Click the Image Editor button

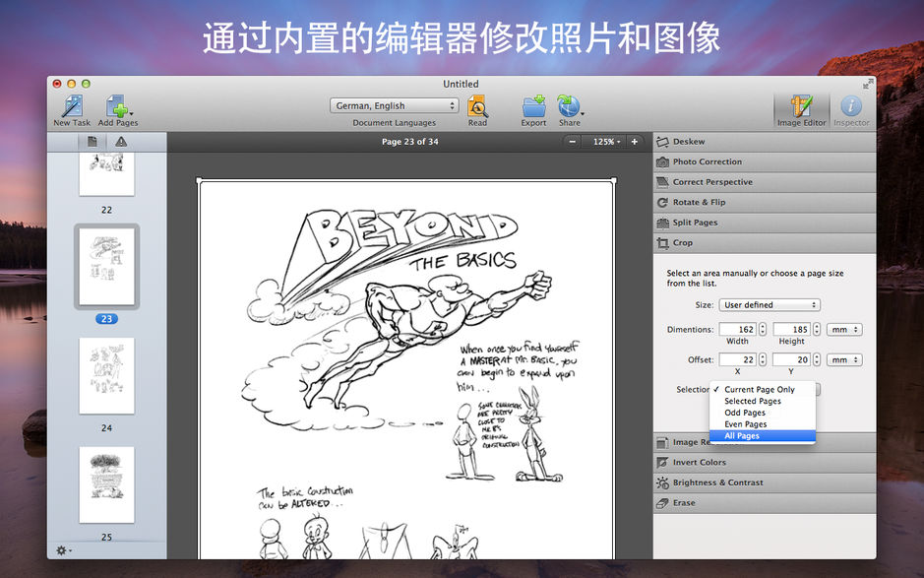click(803, 108)
